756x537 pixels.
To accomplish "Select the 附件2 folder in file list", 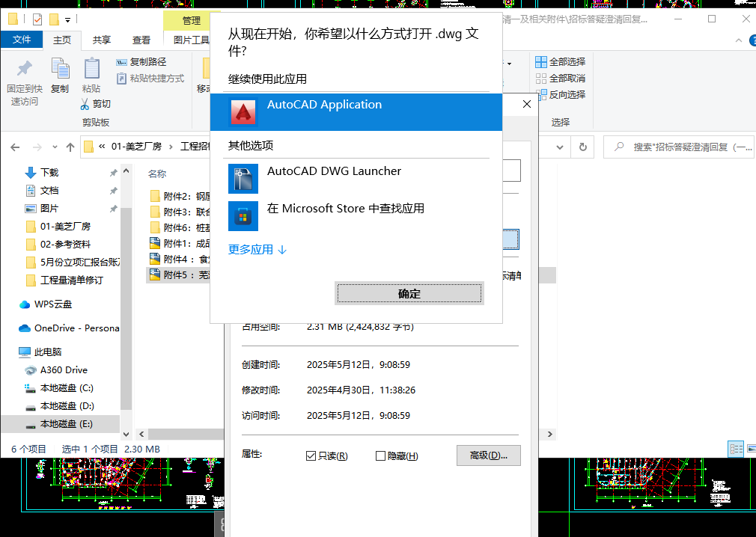I will (180, 196).
